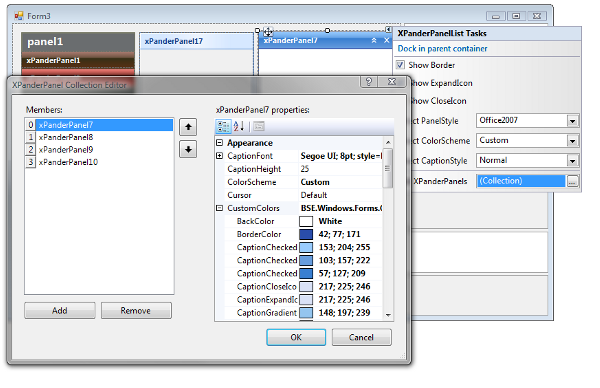Click the expand chevron icon on xPanderPanel7 caption
Screen dimensions: 600x388
tap(374, 41)
